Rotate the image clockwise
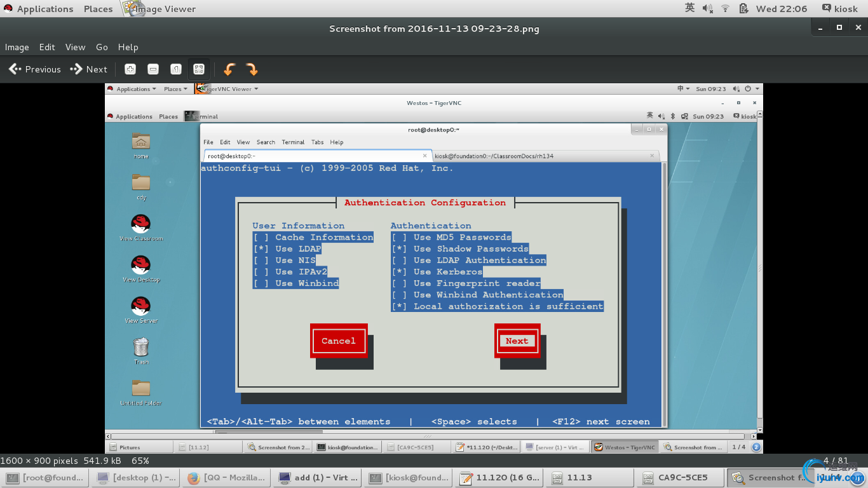 pyautogui.click(x=252, y=69)
